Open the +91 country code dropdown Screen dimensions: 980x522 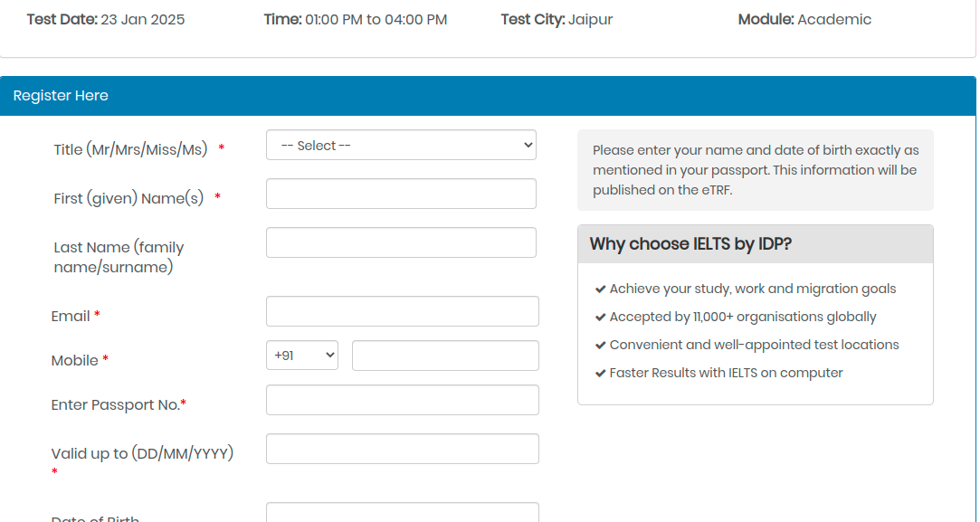[301, 355]
